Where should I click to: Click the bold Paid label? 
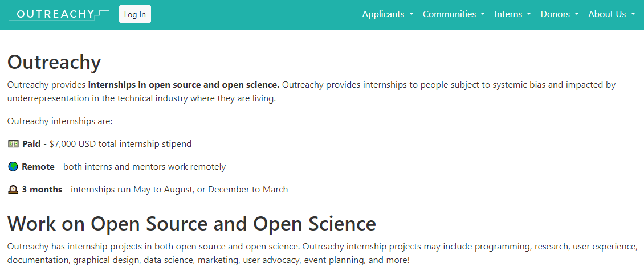point(31,144)
